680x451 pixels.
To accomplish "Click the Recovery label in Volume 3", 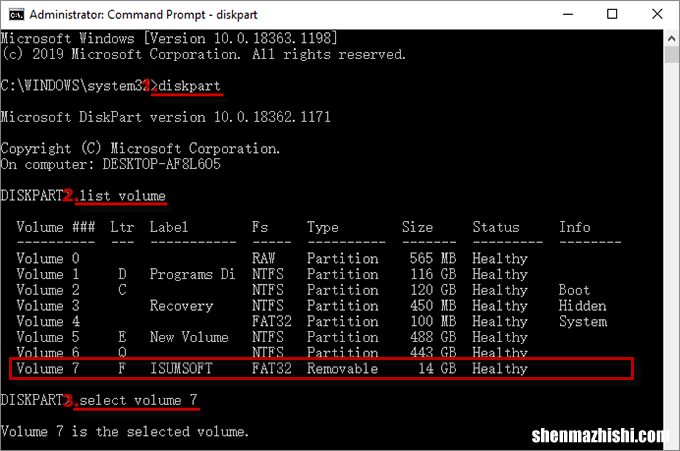I will click(181, 306).
